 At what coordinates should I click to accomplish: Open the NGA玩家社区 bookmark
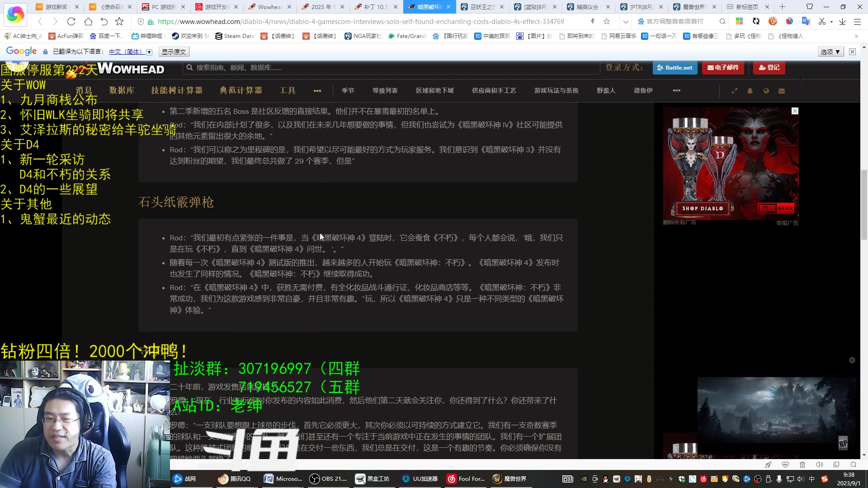363,36
